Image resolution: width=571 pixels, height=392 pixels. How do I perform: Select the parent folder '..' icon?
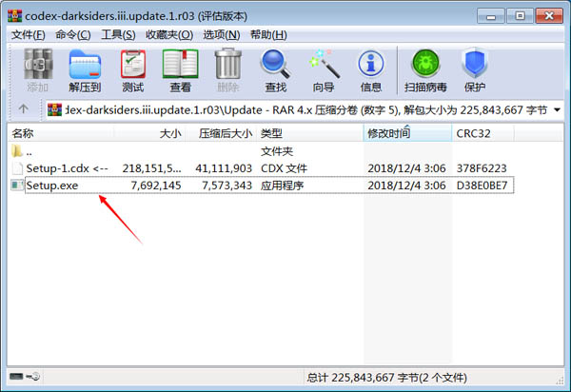point(17,150)
